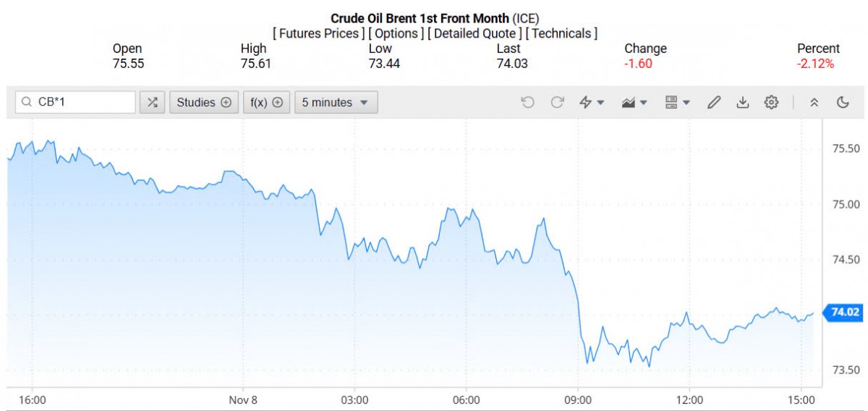The width and height of the screenshot is (868, 411).
Task: Redo the chart action
Action: click(x=557, y=103)
